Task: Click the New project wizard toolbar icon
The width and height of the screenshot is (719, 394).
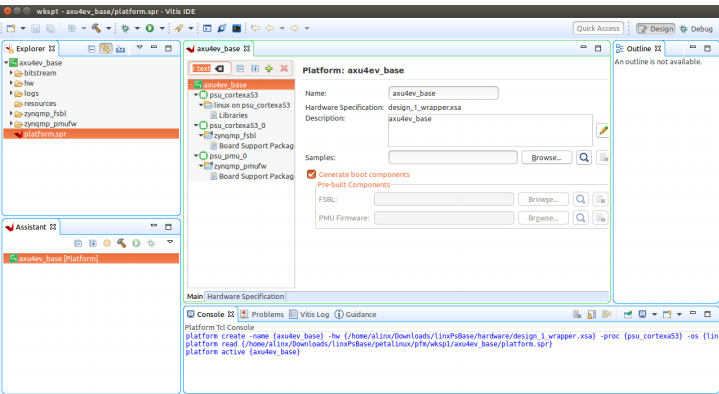Action: (x=11, y=28)
